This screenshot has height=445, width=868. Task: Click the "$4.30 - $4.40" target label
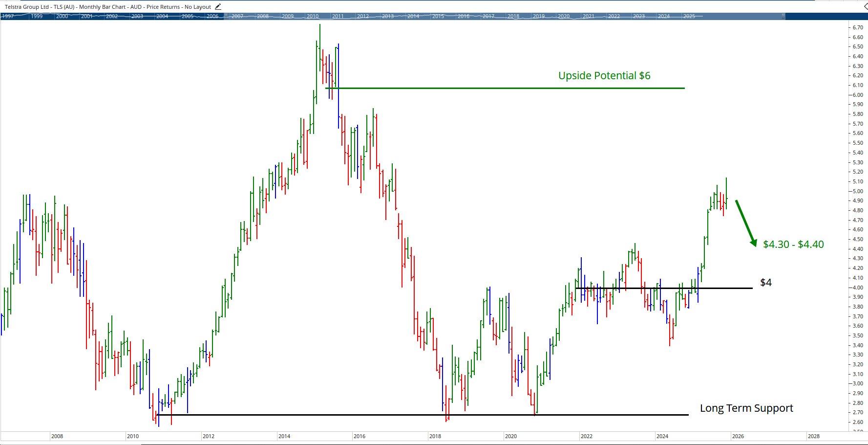(793, 244)
